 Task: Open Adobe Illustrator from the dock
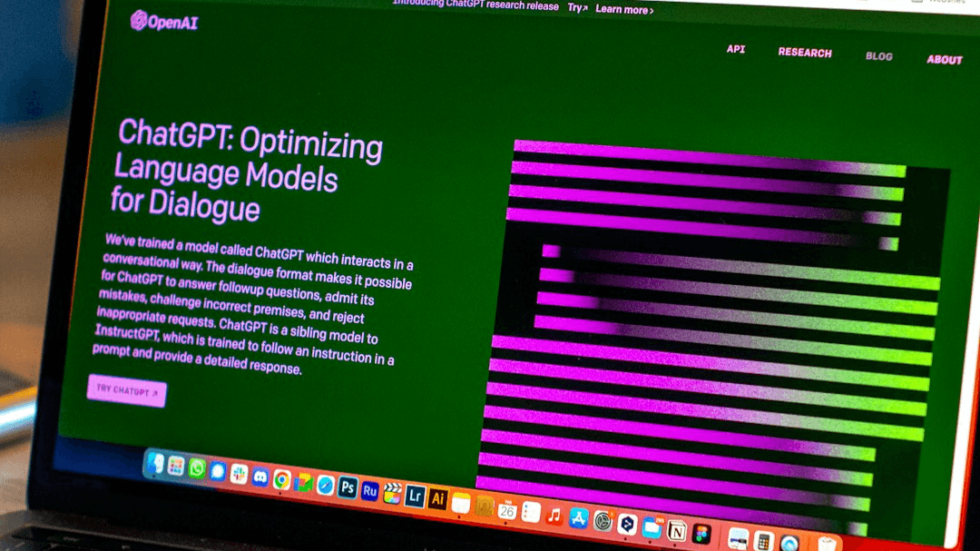point(438,499)
